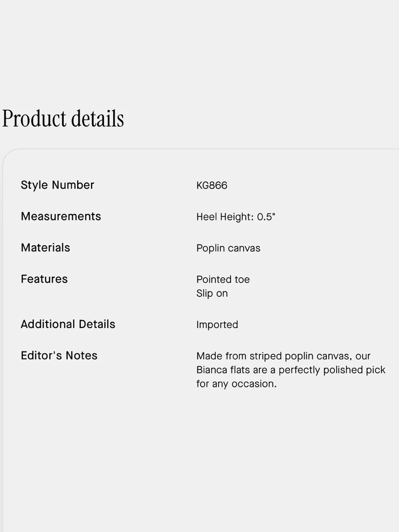Click the Heel Height 0.5" text
This screenshot has width=399, height=532.
(x=236, y=217)
